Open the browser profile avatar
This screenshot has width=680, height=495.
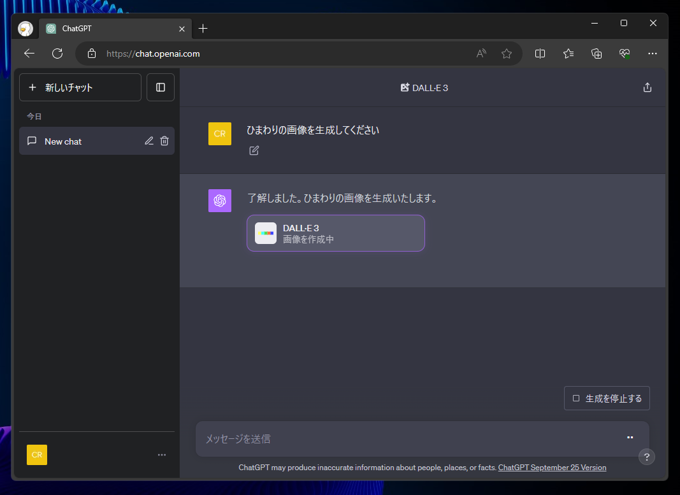tap(26, 29)
